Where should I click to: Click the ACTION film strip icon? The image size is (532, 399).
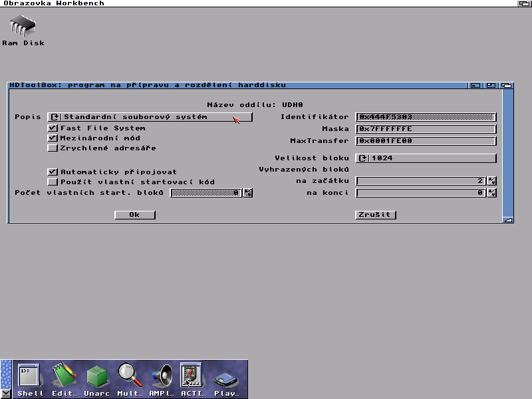coord(192,376)
